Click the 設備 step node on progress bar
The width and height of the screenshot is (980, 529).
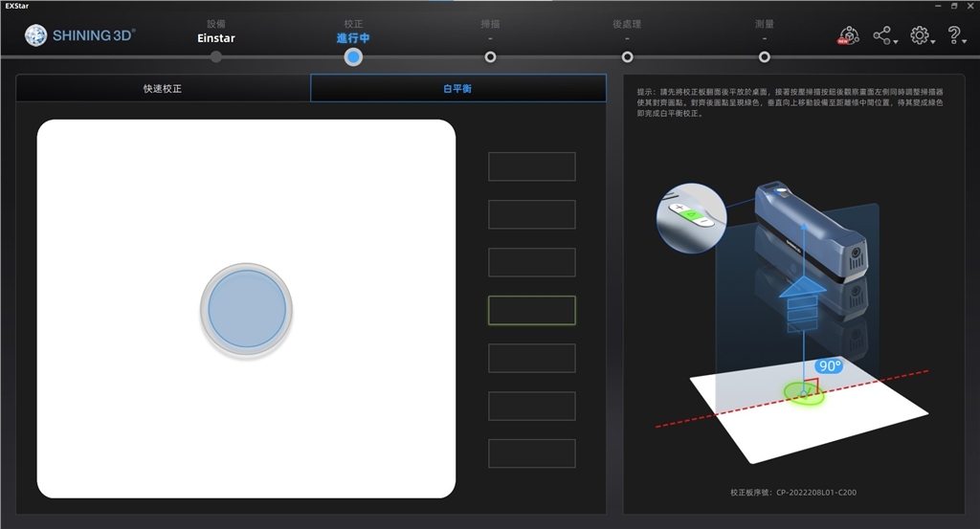216,57
